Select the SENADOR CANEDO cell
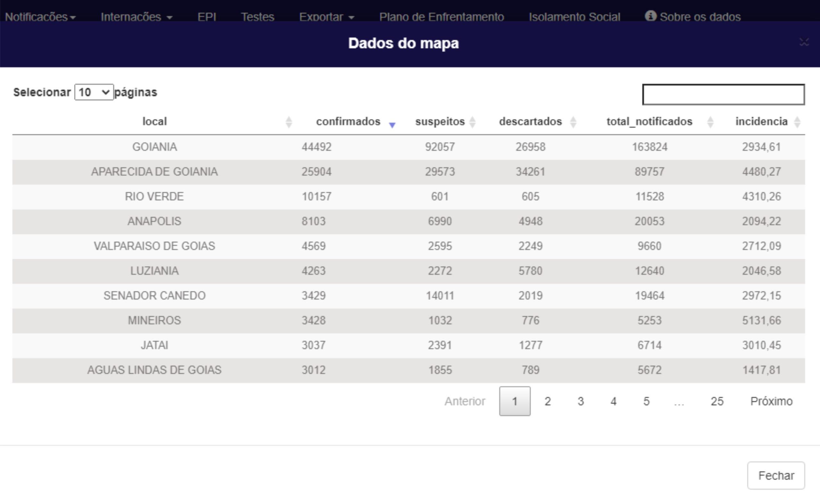The height and width of the screenshot is (504, 820). tap(154, 296)
